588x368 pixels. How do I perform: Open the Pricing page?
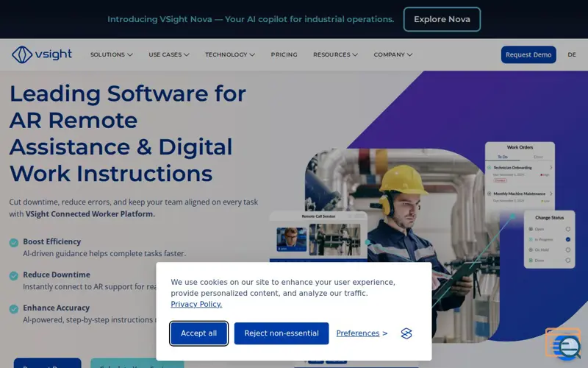(x=284, y=54)
